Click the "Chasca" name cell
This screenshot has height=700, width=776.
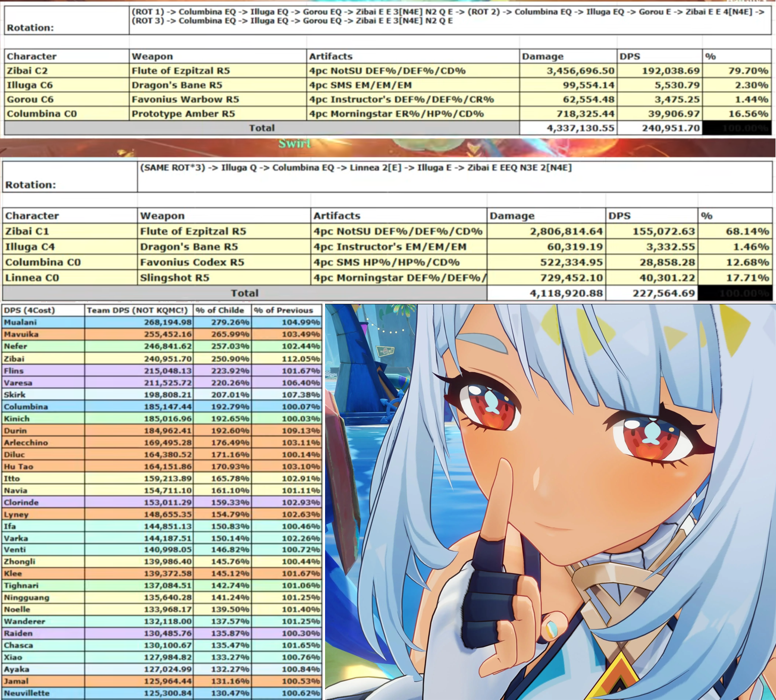(43, 645)
